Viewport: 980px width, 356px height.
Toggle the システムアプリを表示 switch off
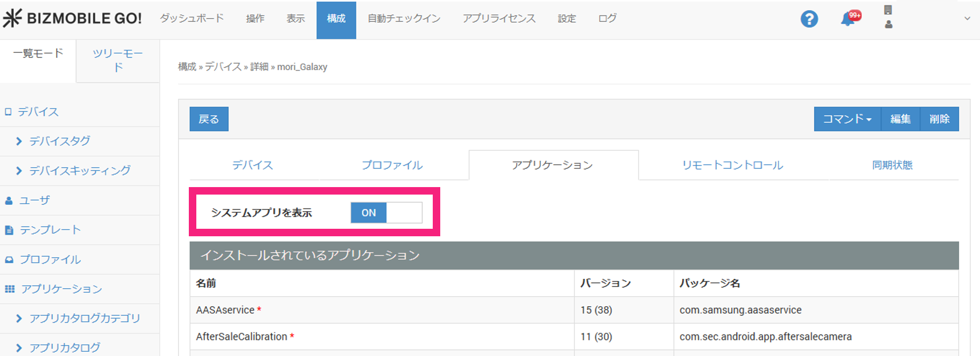tap(386, 213)
